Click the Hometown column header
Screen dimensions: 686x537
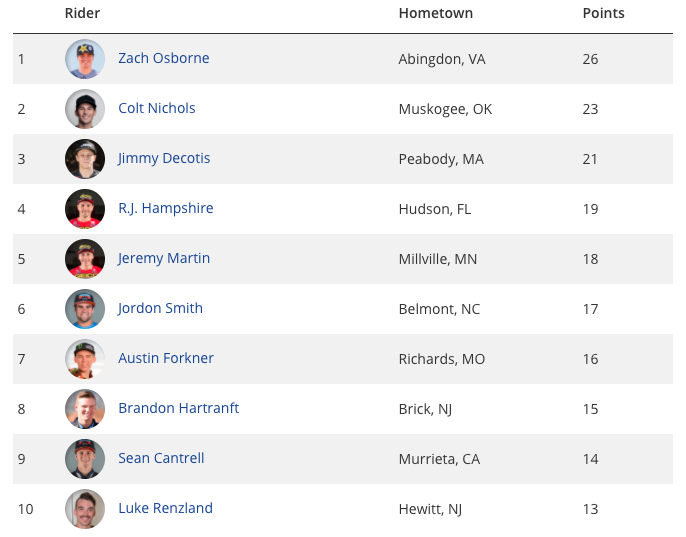tap(435, 13)
